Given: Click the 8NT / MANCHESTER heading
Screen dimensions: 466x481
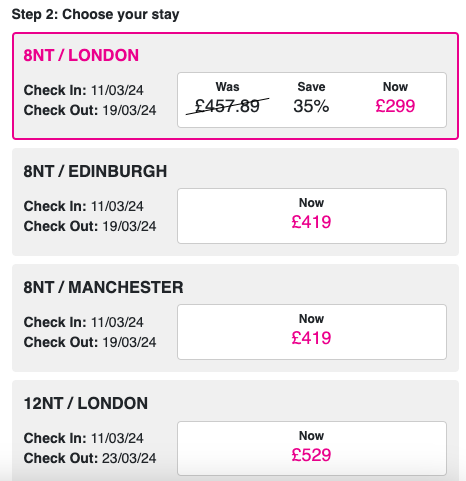Looking at the screenshot, I should point(103,287).
